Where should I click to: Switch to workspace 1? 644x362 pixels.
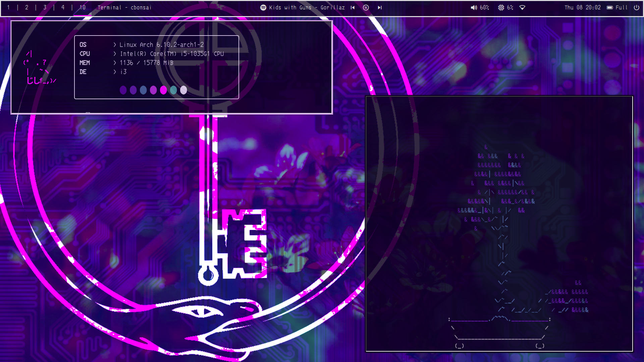pyautogui.click(x=8, y=7)
